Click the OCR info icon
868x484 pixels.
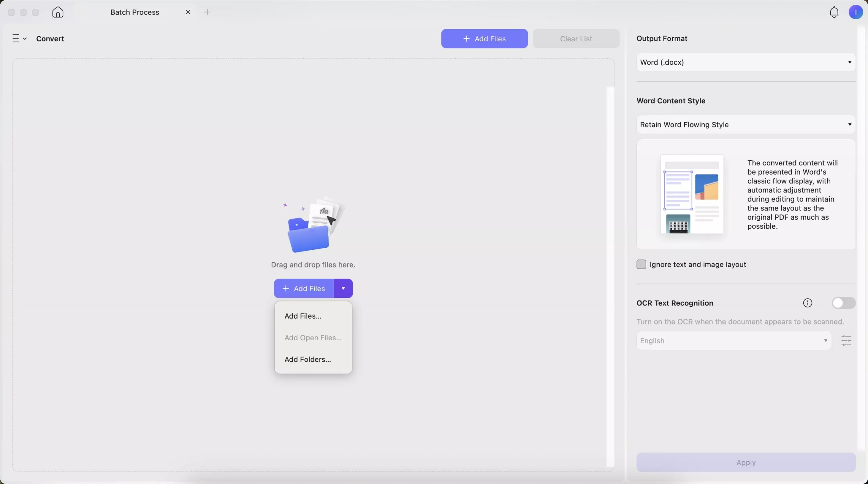[x=808, y=303]
